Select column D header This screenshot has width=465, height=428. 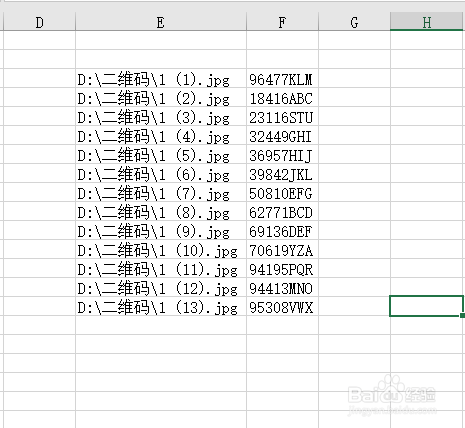click(x=39, y=22)
